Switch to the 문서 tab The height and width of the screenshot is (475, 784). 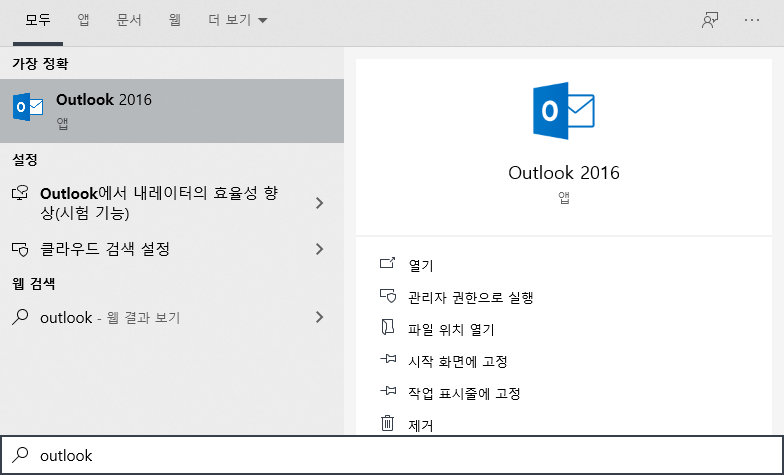[x=129, y=20]
